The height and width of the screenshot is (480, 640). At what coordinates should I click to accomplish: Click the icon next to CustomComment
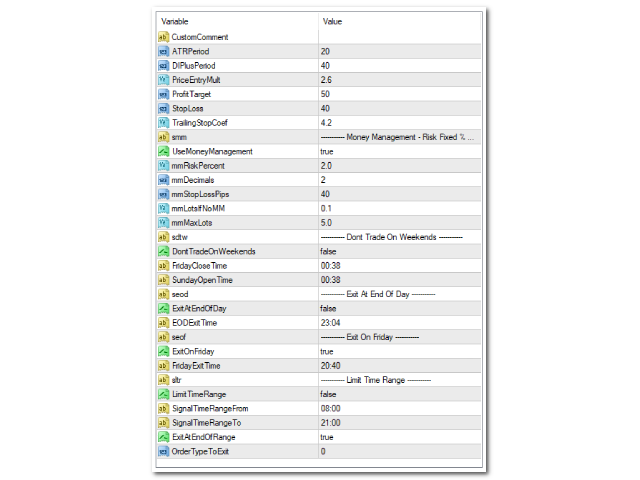(x=163, y=37)
